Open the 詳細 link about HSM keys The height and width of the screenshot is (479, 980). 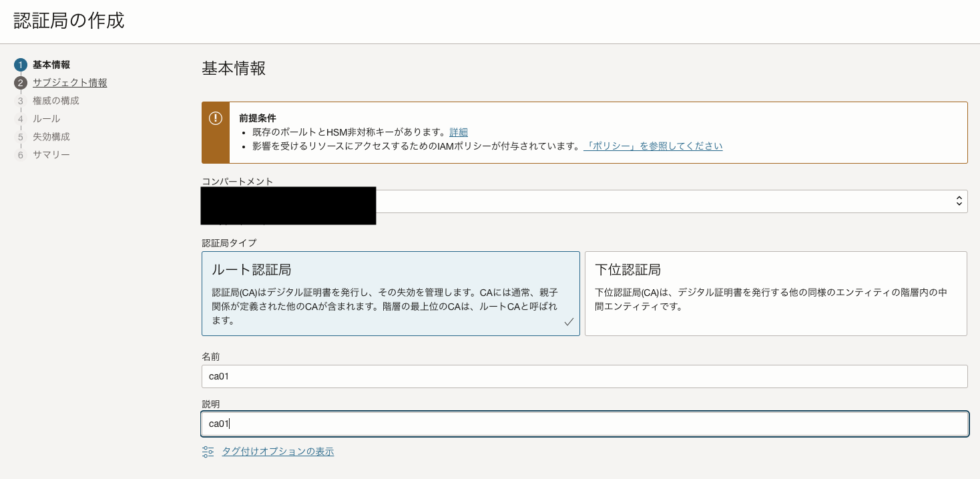click(x=459, y=132)
